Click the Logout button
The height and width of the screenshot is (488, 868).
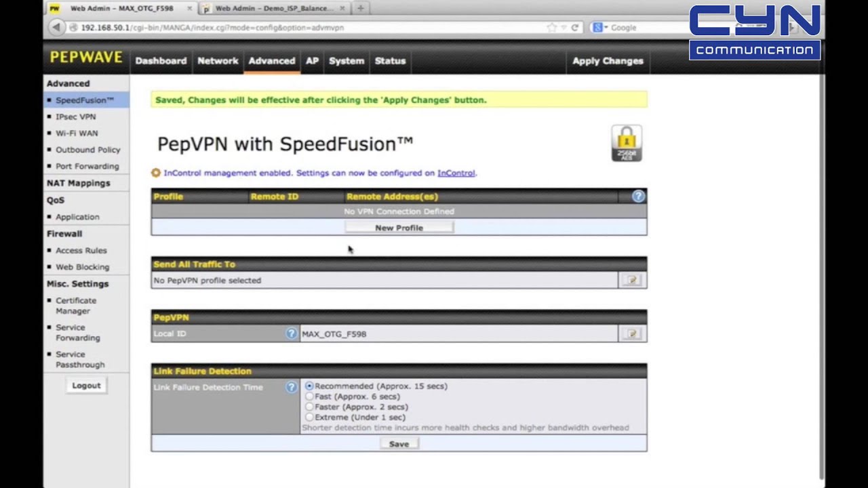[x=86, y=386]
